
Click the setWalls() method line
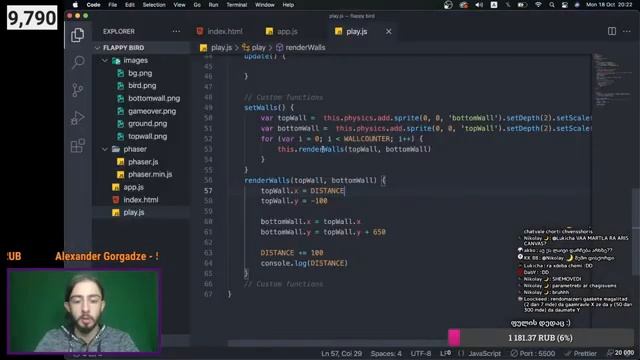(x=269, y=108)
